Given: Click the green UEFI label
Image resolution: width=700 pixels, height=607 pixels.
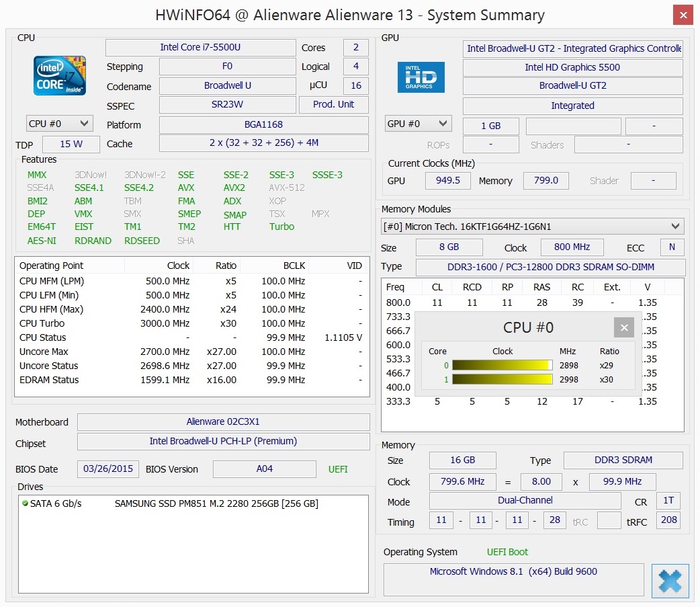Looking at the screenshot, I should click(338, 469).
